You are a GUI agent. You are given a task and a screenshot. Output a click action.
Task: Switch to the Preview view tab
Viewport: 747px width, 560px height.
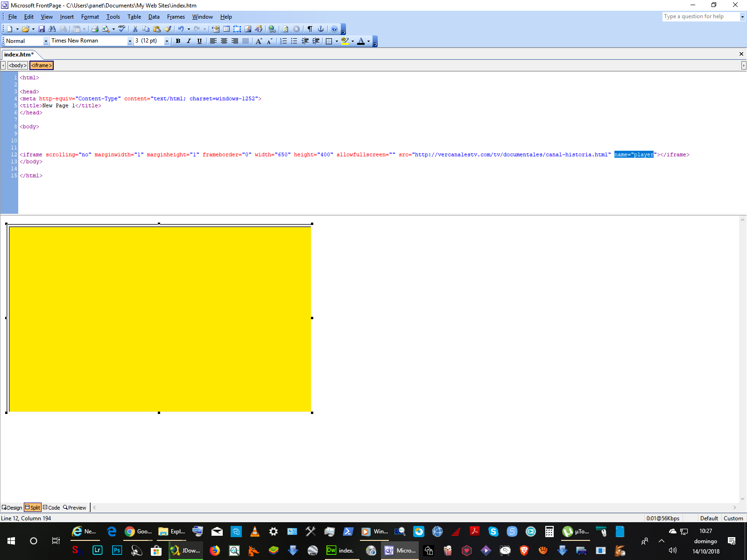point(75,508)
